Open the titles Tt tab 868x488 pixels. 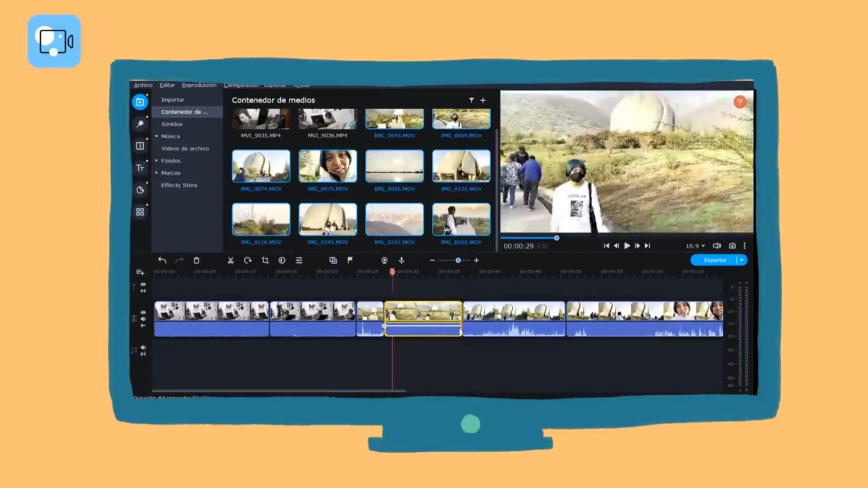pos(140,168)
